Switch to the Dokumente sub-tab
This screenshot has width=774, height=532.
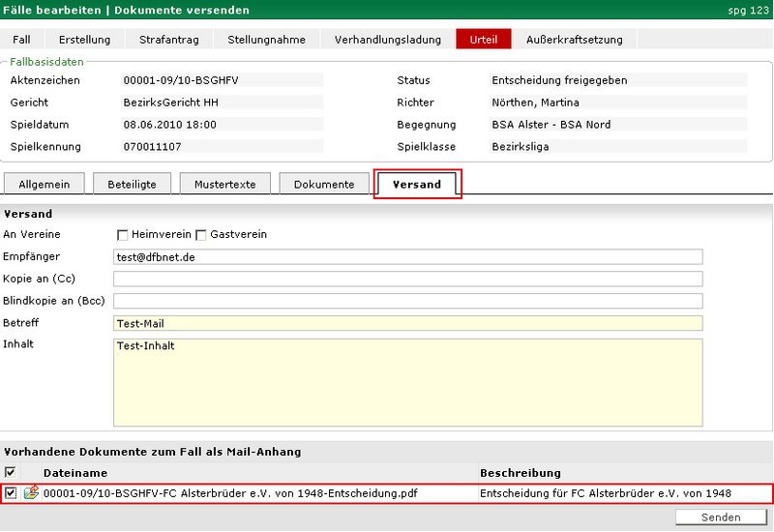[x=324, y=184]
